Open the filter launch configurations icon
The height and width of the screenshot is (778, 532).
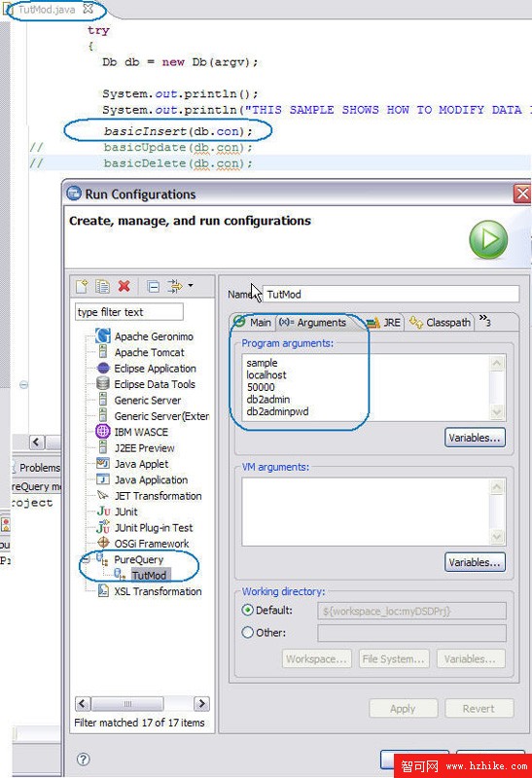pyautogui.click(x=175, y=286)
